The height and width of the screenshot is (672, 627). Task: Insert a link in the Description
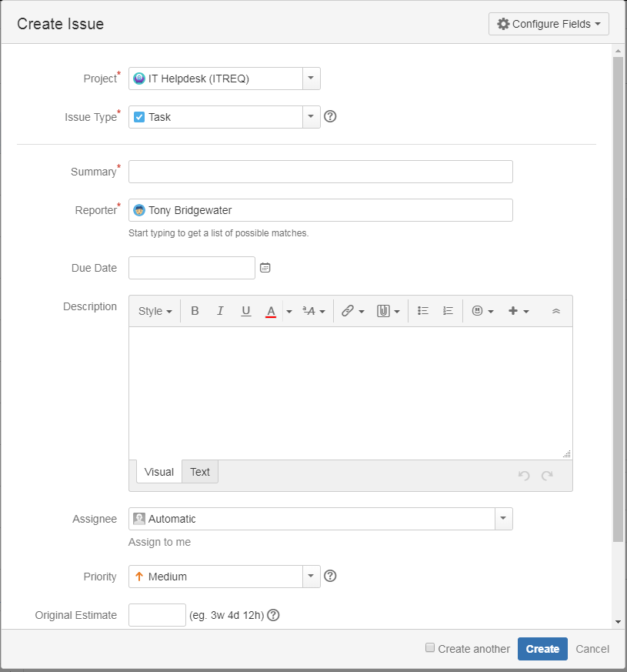tap(347, 310)
